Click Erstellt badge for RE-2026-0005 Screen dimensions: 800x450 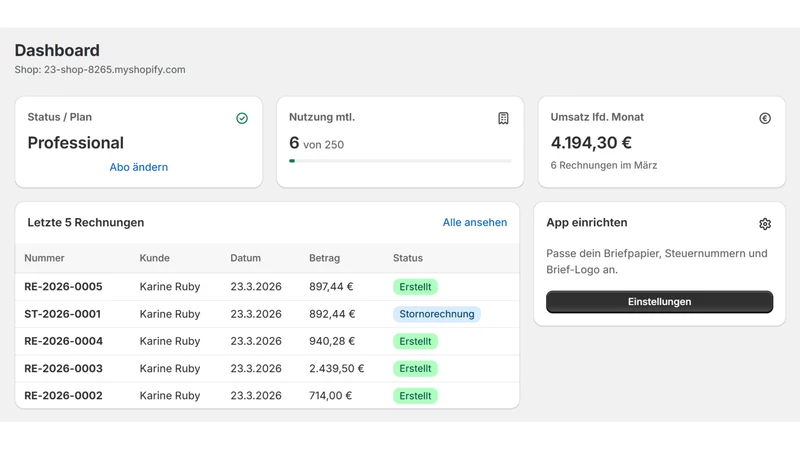(x=415, y=287)
